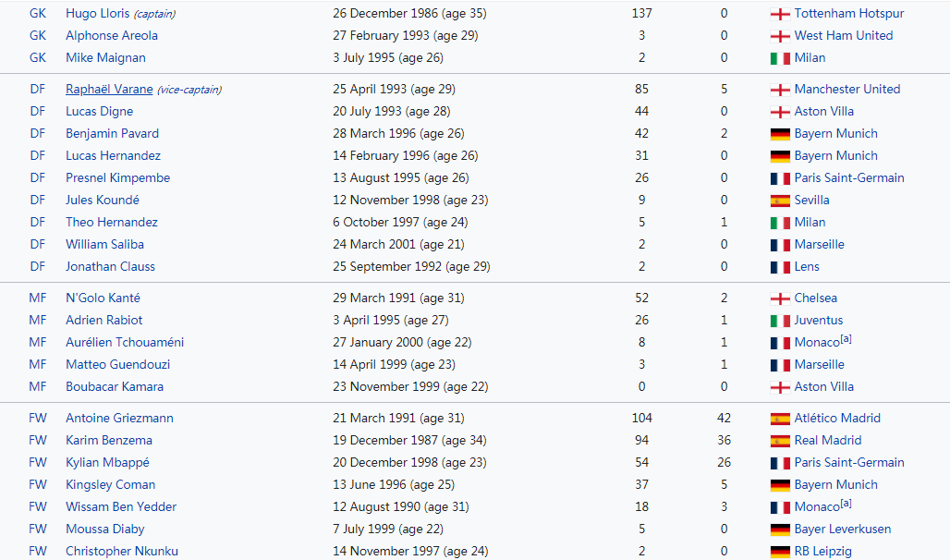Click the Germany flag beside RB Leipzig
Screen dimensions: 950x560
(x=780, y=552)
